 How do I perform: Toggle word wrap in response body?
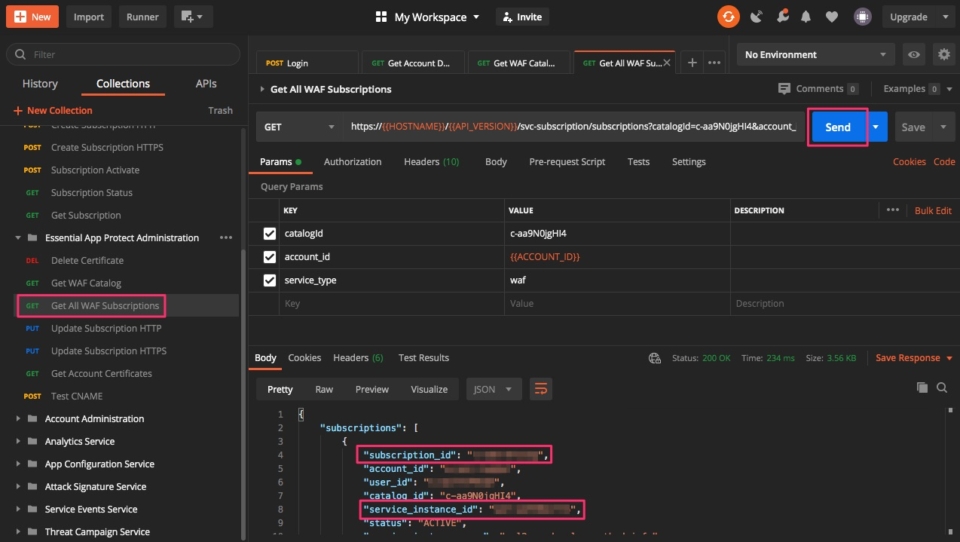click(541, 389)
